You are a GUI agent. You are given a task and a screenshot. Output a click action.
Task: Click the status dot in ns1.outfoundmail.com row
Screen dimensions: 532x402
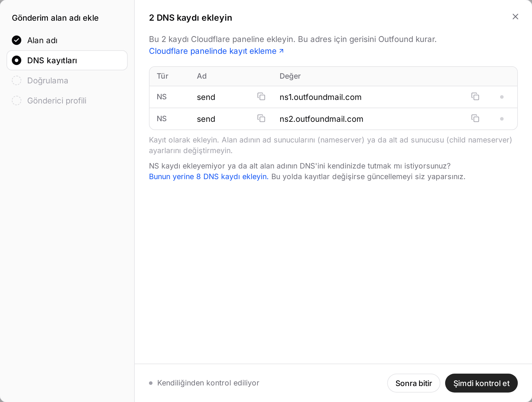(502, 97)
